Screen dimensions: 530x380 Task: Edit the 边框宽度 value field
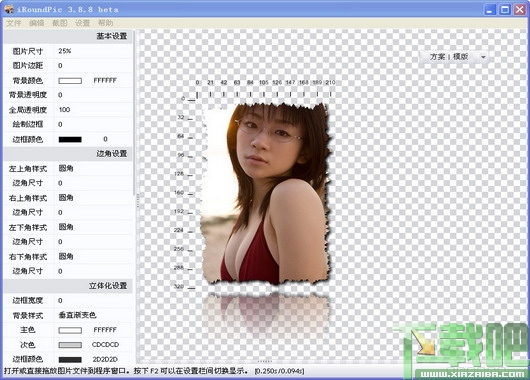[93, 301]
